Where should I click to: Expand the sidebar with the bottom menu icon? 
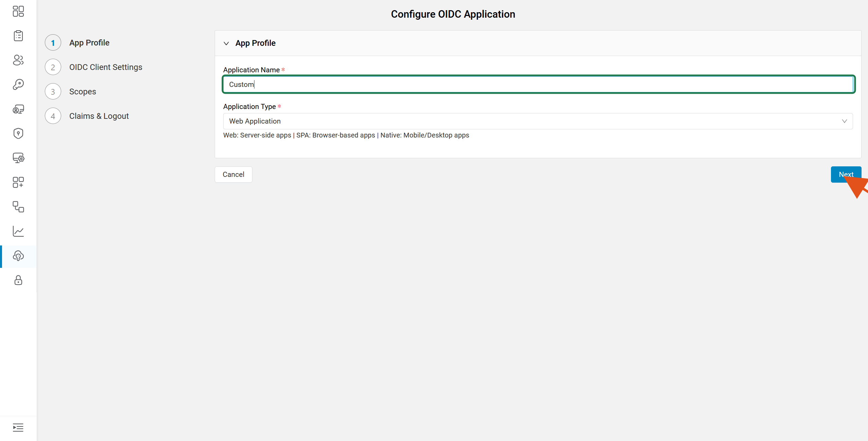[x=18, y=427]
